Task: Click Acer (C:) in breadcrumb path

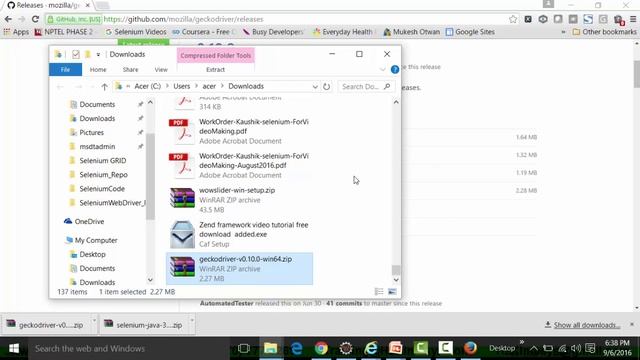Action: pyautogui.click(x=148, y=87)
